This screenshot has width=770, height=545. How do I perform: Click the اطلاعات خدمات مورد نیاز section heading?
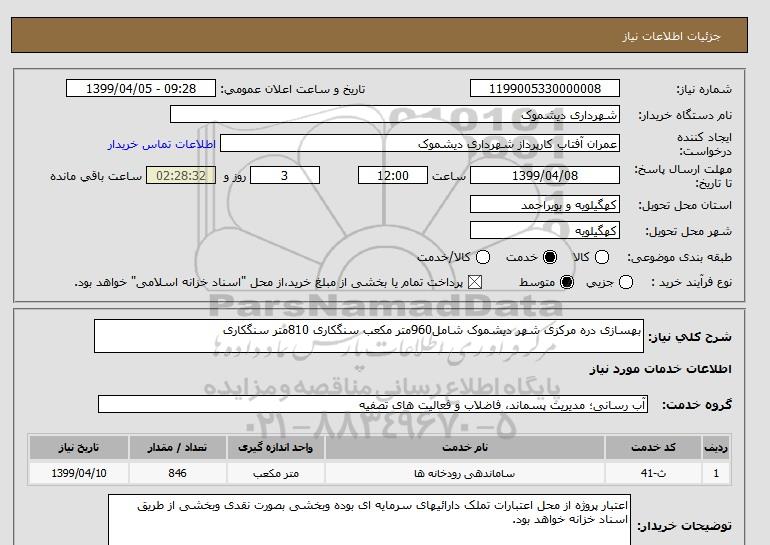tap(660, 369)
